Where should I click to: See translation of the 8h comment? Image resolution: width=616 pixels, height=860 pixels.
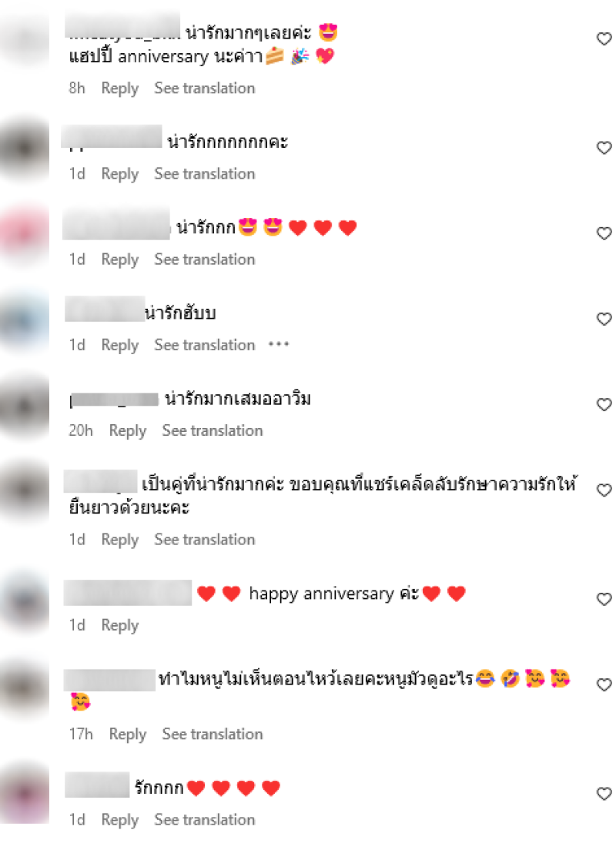point(205,89)
